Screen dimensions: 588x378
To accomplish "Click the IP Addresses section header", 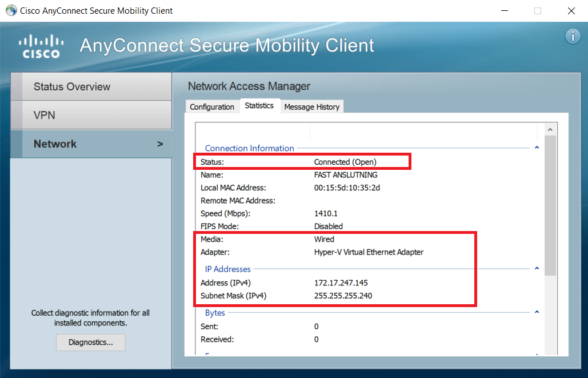I will tap(227, 269).
